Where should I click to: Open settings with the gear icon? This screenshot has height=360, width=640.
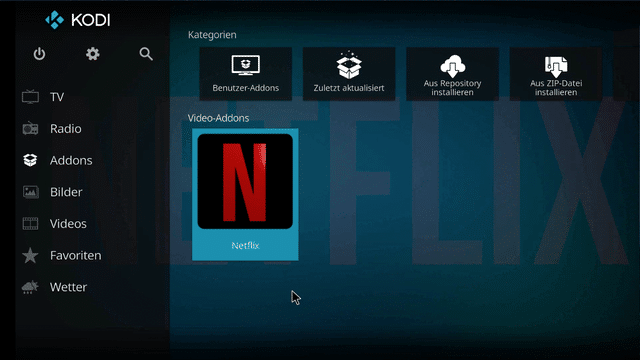(93, 54)
